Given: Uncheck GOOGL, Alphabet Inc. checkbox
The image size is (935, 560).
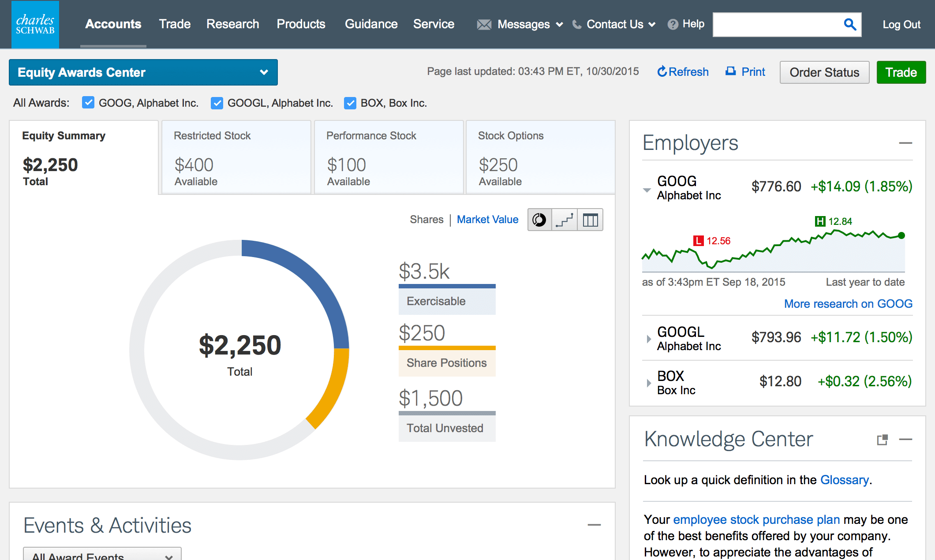Looking at the screenshot, I should pos(217,103).
